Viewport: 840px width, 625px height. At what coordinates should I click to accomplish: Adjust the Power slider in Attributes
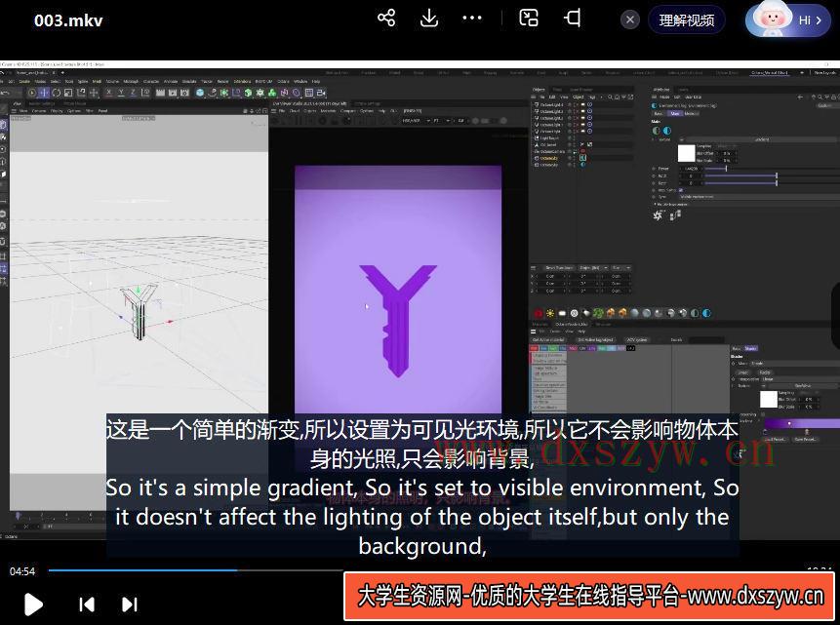click(726, 168)
